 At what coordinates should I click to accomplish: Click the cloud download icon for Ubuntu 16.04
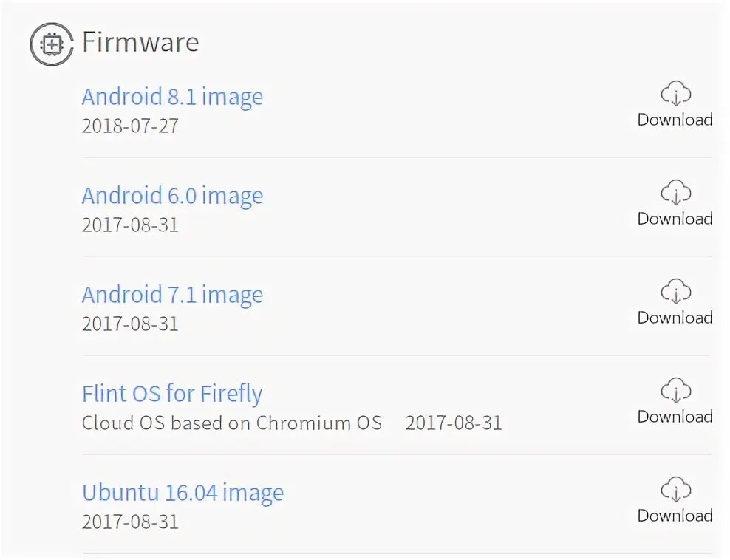click(x=675, y=490)
